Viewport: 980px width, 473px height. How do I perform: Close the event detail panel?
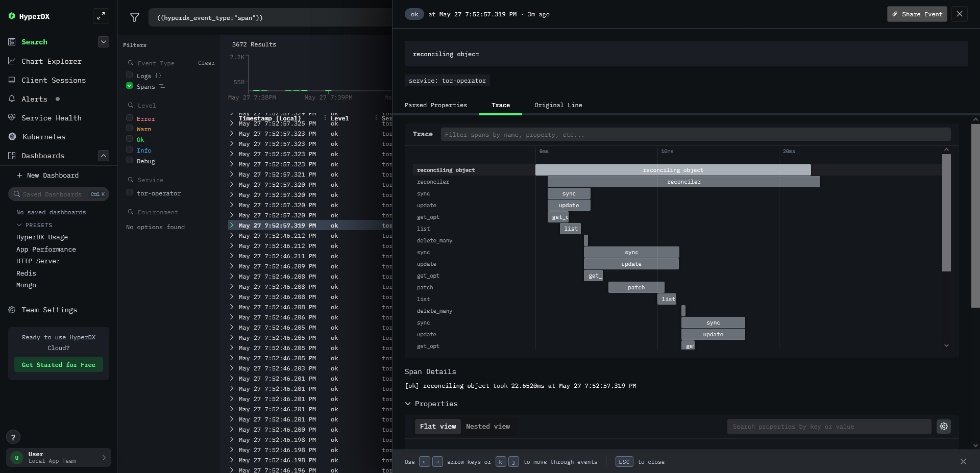tap(960, 14)
